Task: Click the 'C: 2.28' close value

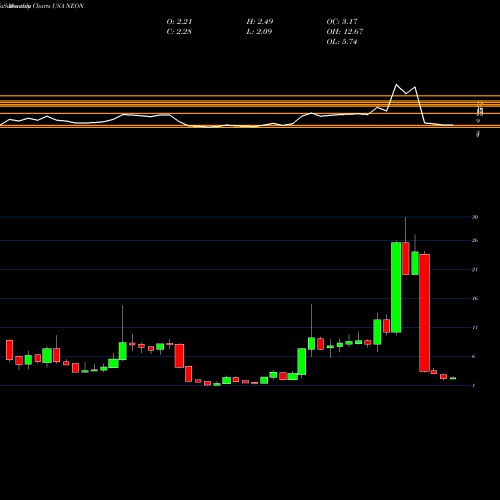Action: point(179,31)
